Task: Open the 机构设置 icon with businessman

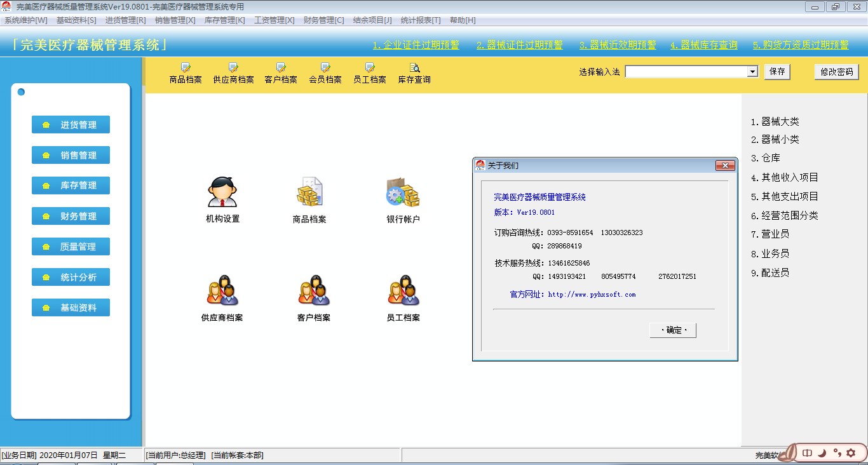Action: click(x=222, y=192)
